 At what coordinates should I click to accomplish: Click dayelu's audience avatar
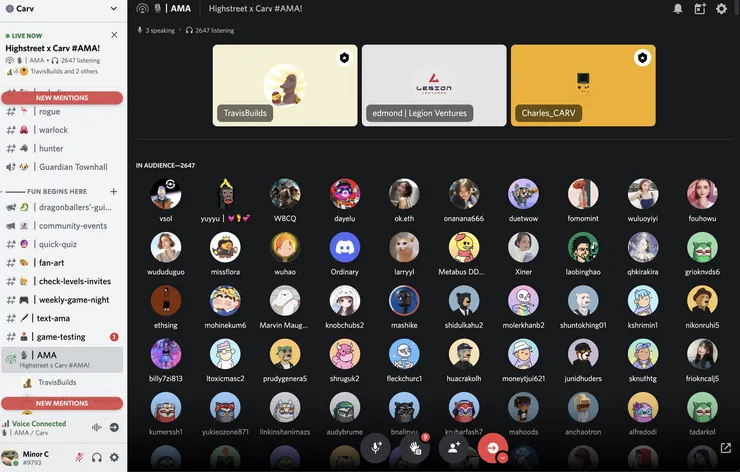click(x=345, y=194)
